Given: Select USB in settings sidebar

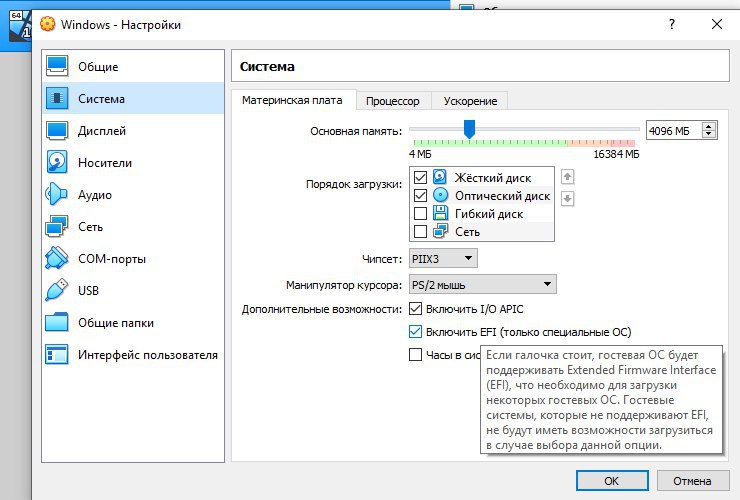Looking at the screenshot, I should [133, 290].
